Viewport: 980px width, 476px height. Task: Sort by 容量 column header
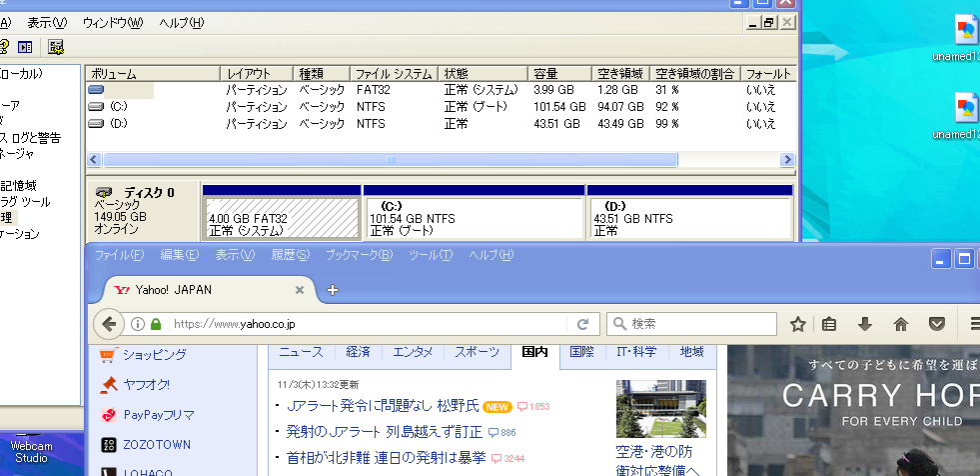pos(559,74)
